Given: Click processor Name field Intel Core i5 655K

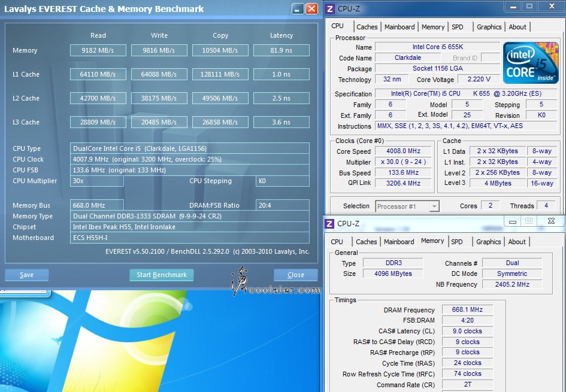Looking at the screenshot, I should [x=437, y=47].
